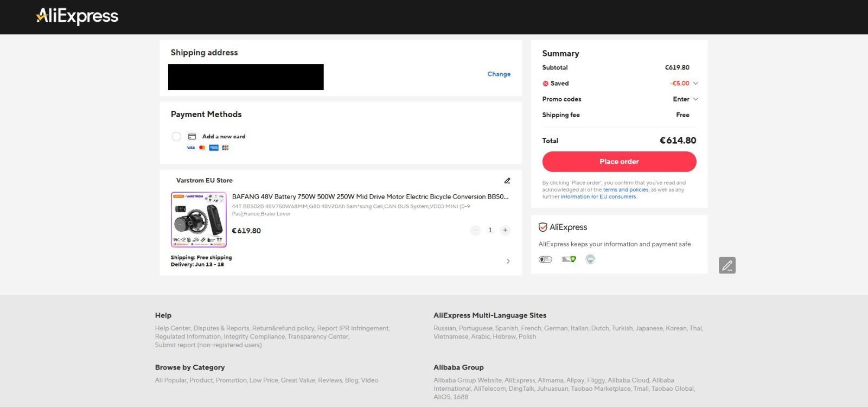The height and width of the screenshot is (407, 868).
Task: Click the JCB card logo
Action: point(225,148)
